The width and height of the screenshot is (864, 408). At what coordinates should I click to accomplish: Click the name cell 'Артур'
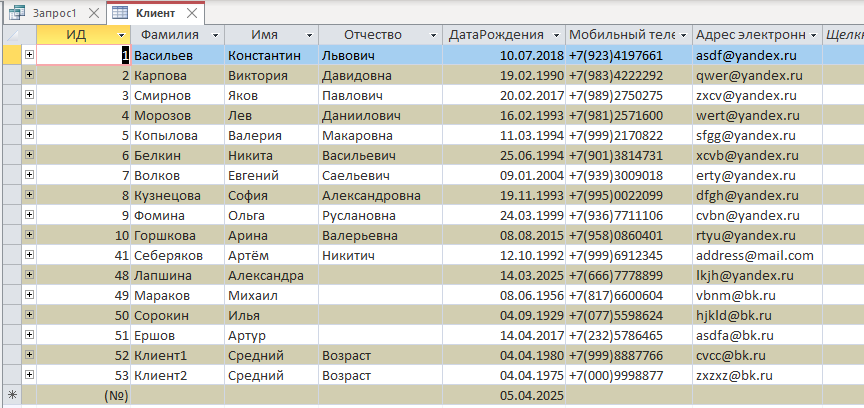(271, 336)
